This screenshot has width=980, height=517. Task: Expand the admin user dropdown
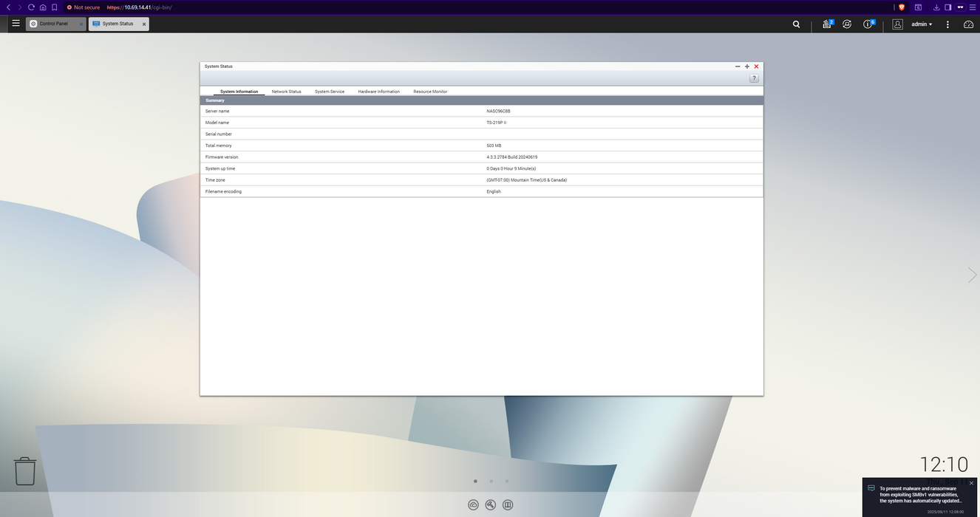921,24
